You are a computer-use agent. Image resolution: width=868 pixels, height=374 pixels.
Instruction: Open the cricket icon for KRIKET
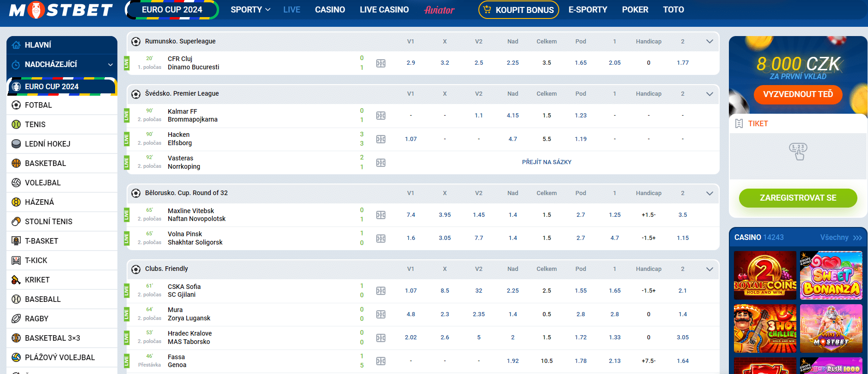pos(16,280)
